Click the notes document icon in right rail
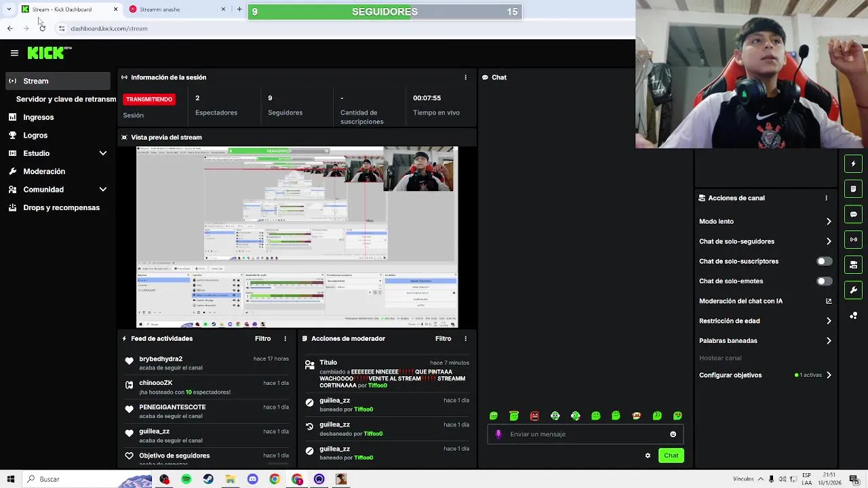The width and height of the screenshot is (868, 488). pos(853,189)
